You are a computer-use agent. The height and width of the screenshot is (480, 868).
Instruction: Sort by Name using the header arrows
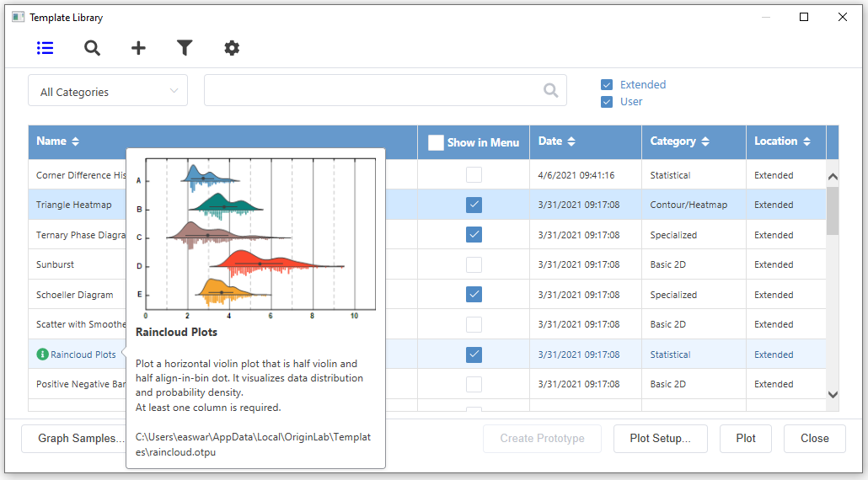(x=75, y=141)
